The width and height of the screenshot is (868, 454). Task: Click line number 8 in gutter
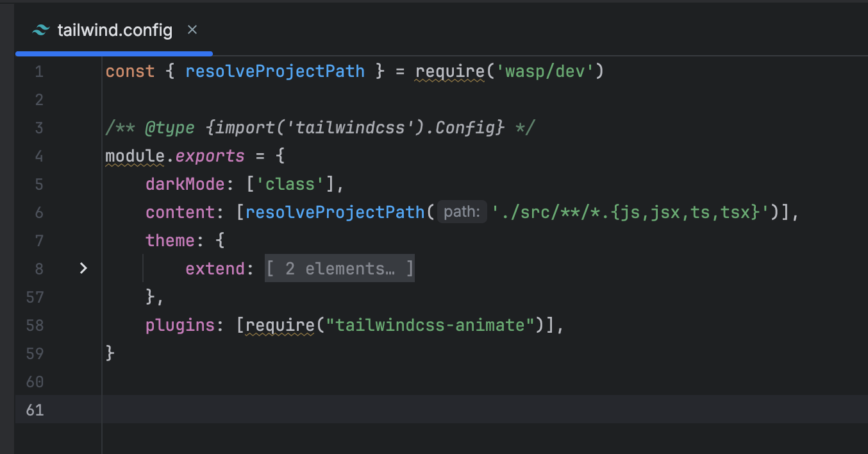click(x=39, y=269)
